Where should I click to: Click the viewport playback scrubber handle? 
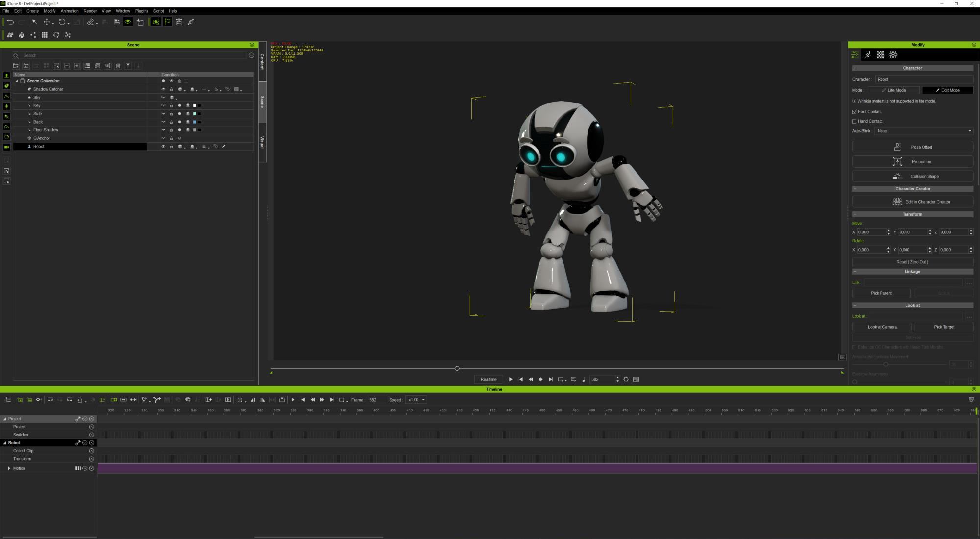point(457,368)
